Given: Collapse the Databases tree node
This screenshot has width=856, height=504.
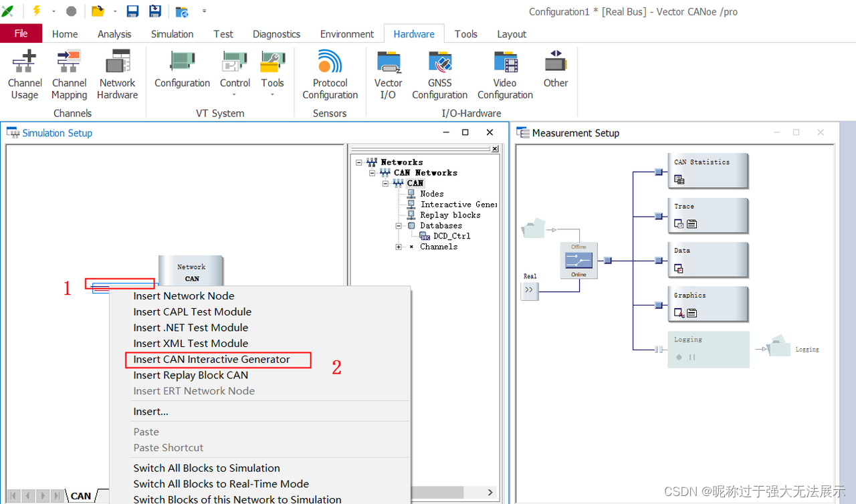Looking at the screenshot, I should (399, 226).
